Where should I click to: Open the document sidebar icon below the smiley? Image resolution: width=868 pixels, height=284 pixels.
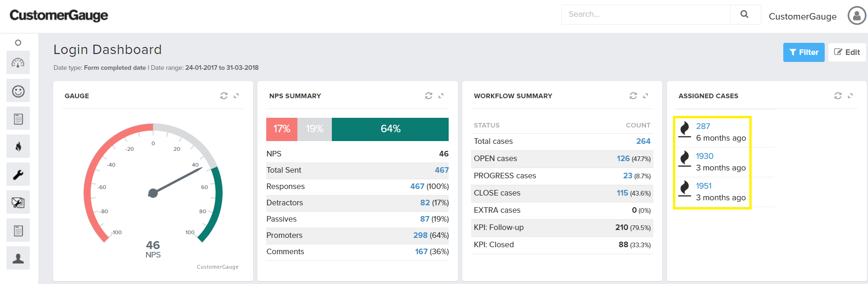coord(18,119)
